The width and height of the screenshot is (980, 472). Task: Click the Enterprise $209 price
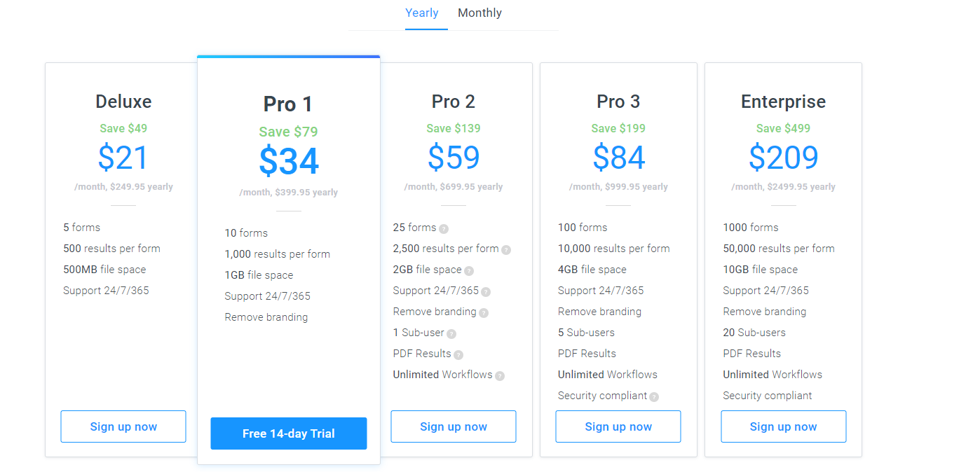[x=784, y=158]
